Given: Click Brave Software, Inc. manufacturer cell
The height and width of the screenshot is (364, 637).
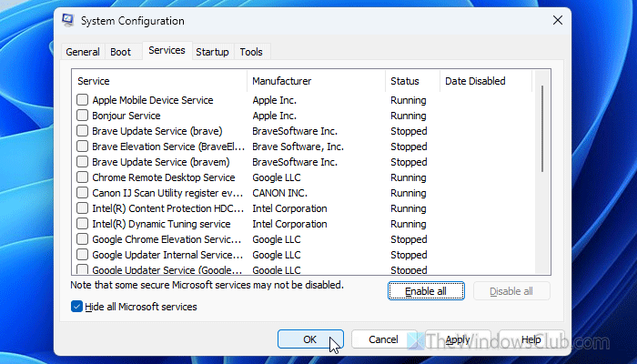Looking at the screenshot, I should 298,147.
